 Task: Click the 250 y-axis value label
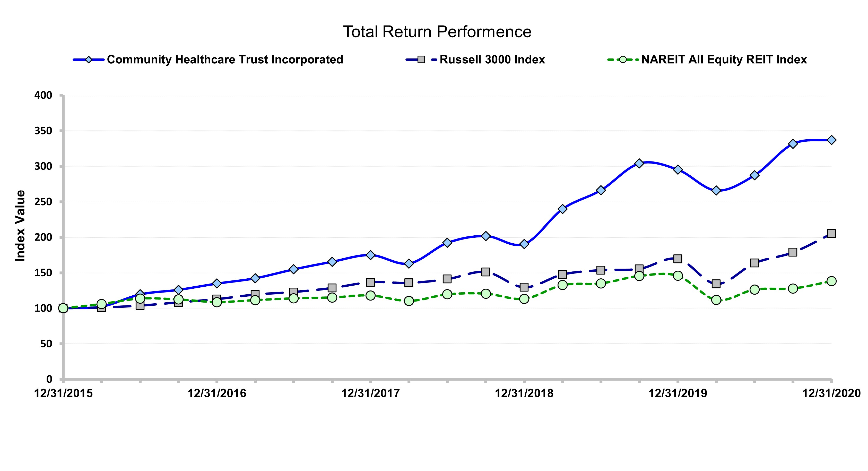44,202
